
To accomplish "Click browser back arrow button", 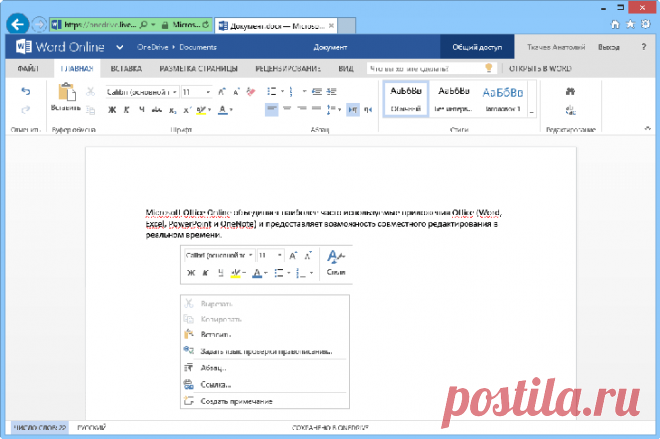I will click(18, 24).
